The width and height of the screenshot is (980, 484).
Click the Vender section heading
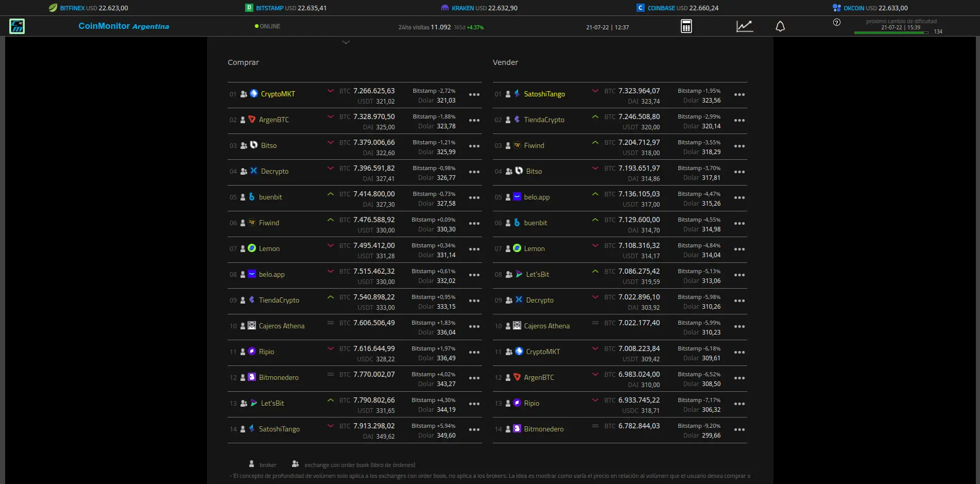click(505, 62)
